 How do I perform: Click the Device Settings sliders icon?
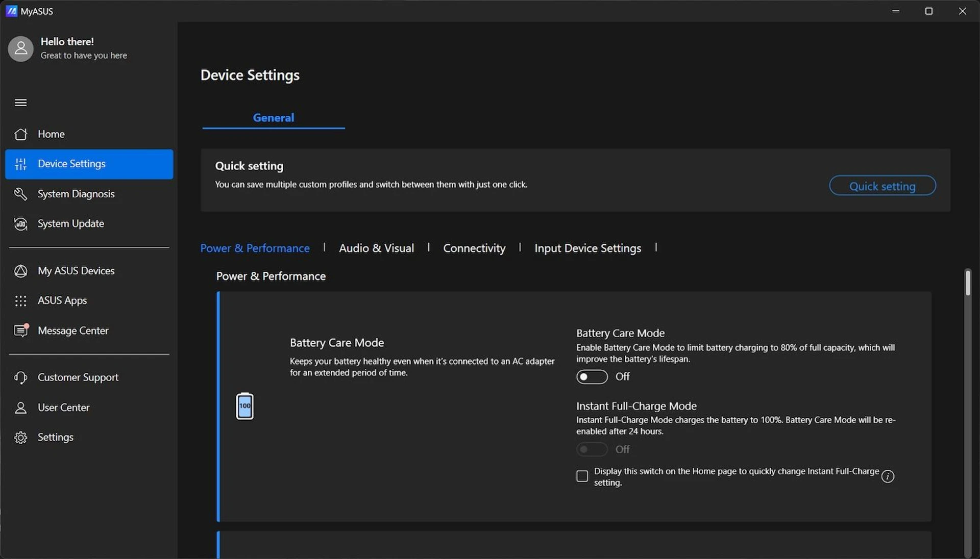pyautogui.click(x=21, y=164)
